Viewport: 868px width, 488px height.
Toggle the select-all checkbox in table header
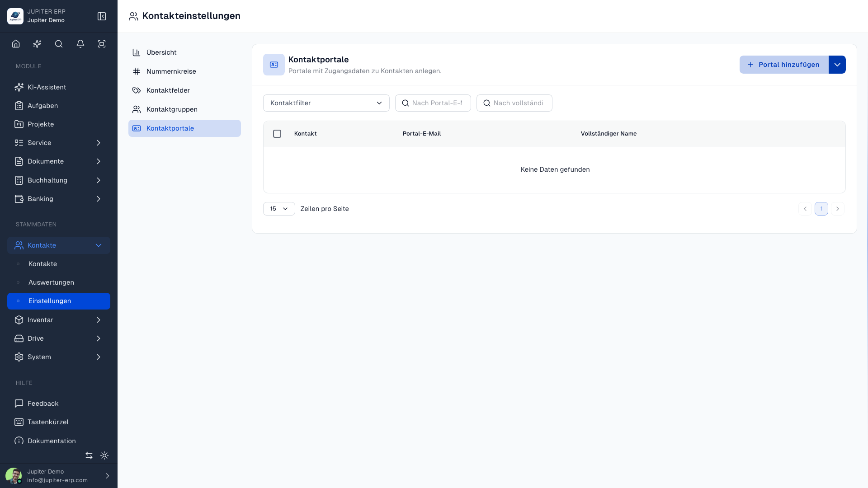(x=277, y=134)
